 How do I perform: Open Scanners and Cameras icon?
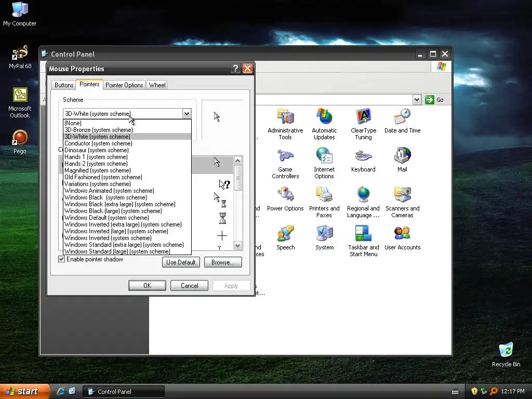tap(403, 202)
